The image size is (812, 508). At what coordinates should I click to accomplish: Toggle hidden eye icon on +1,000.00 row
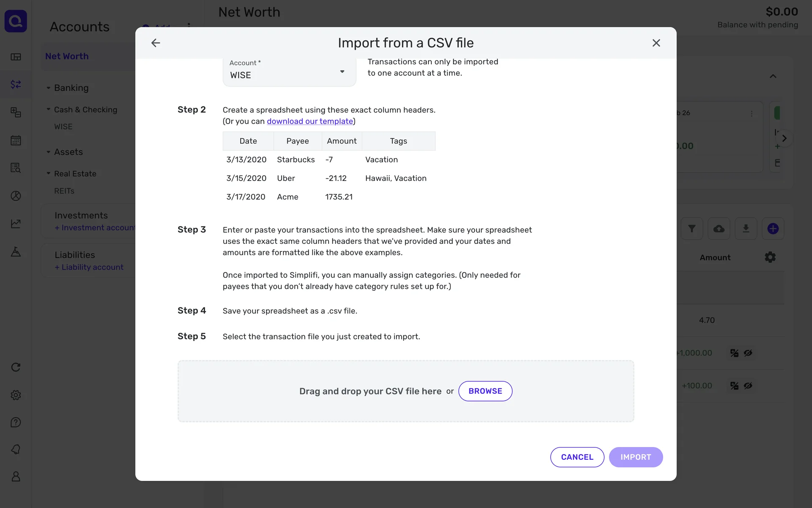(x=748, y=353)
